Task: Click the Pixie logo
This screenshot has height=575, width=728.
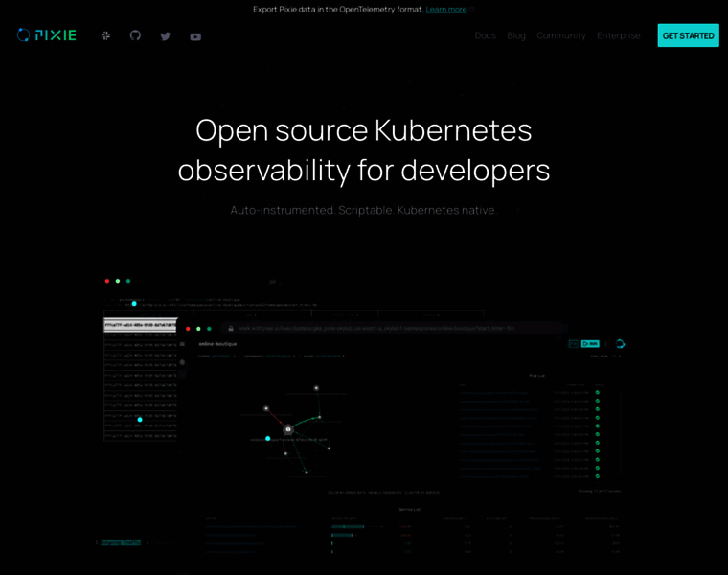Action: tap(46, 35)
